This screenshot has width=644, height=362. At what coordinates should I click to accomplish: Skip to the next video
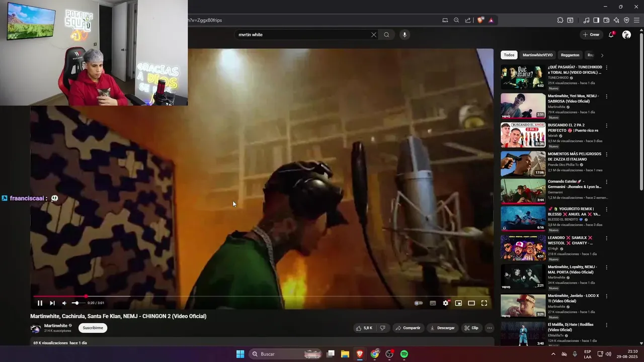52,303
